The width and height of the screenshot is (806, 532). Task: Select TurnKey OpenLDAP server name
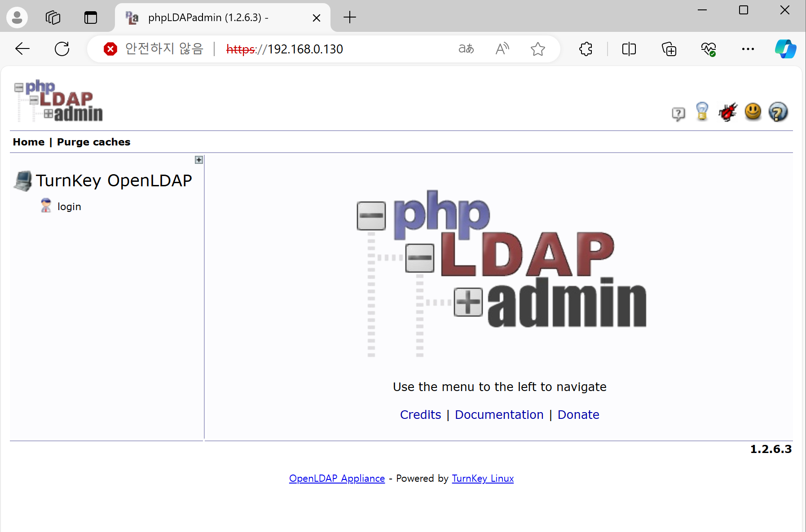[x=114, y=180]
